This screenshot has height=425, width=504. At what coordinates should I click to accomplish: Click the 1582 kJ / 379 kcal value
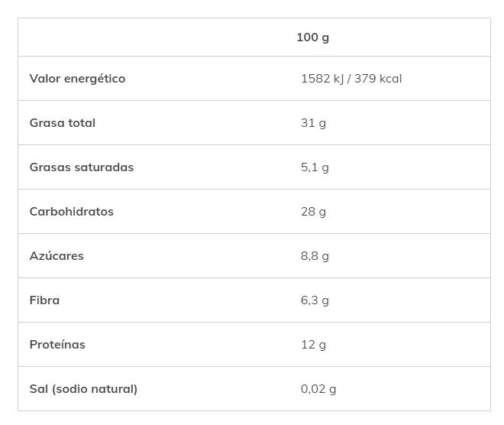(351, 79)
